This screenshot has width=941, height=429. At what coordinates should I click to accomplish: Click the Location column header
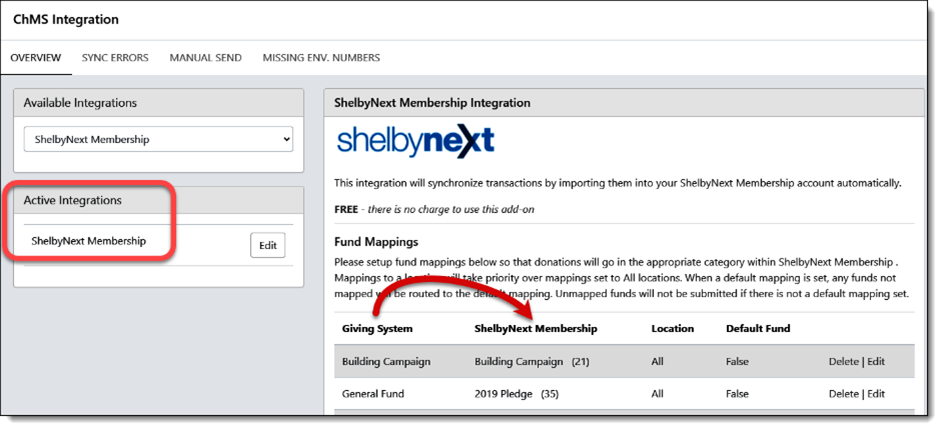(x=673, y=329)
